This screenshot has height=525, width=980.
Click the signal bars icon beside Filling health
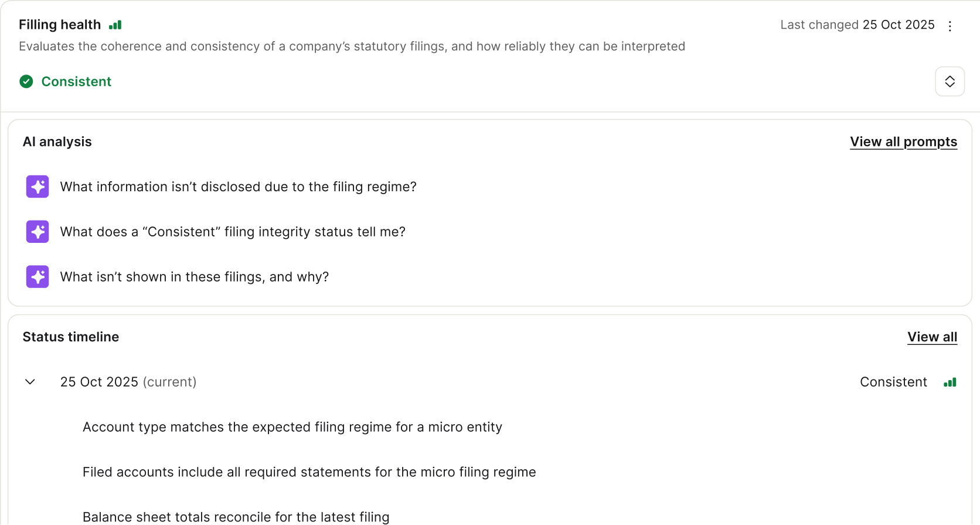[115, 25]
